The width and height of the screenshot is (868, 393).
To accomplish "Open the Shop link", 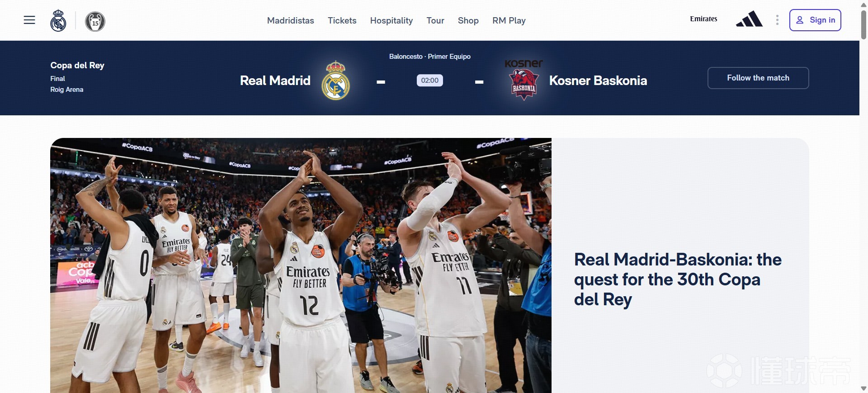I will (468, 21).
